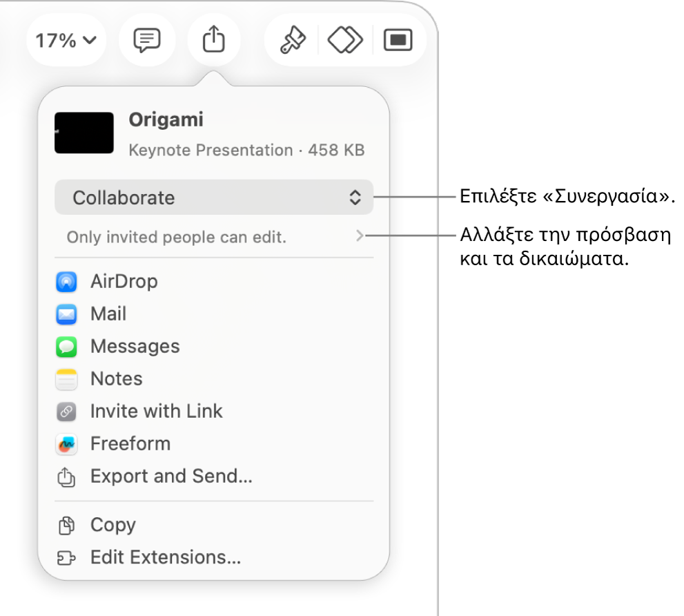Select Invite with Link
The height and width of the screenshot is (616, 684).
(156, 412)
